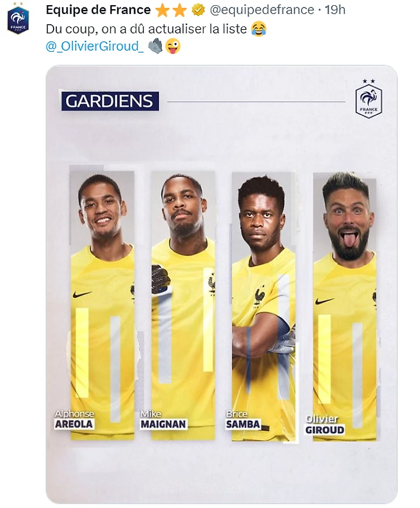
Task: Select the Mike Maignan player card
Action: click(183, 304)
